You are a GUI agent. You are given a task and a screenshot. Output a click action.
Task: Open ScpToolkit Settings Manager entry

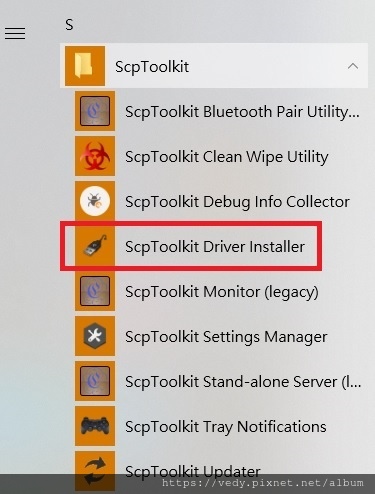226,337
